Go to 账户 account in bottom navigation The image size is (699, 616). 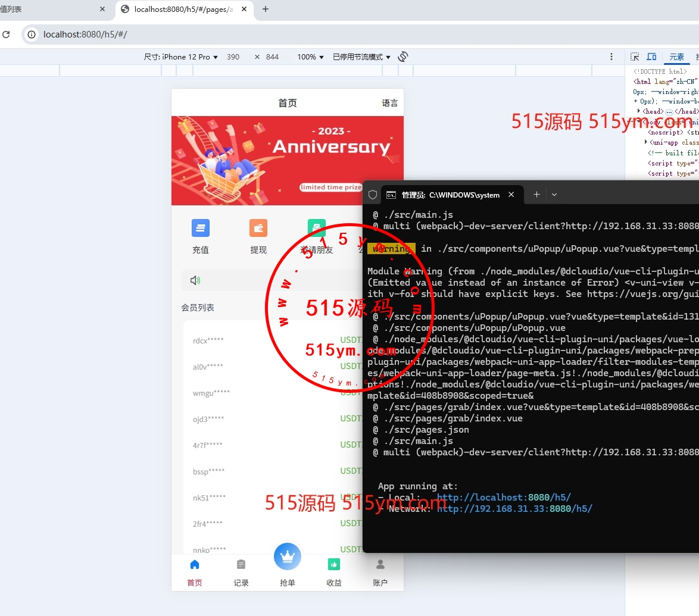point(380,572)
